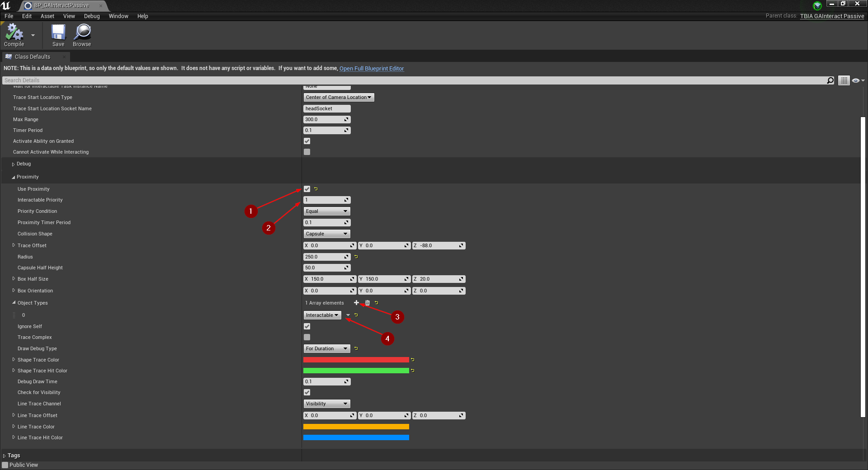Viewport: 868px width, 470px height.
Task: Collapse the Proximity category
Action: click(x=13, y=177)
